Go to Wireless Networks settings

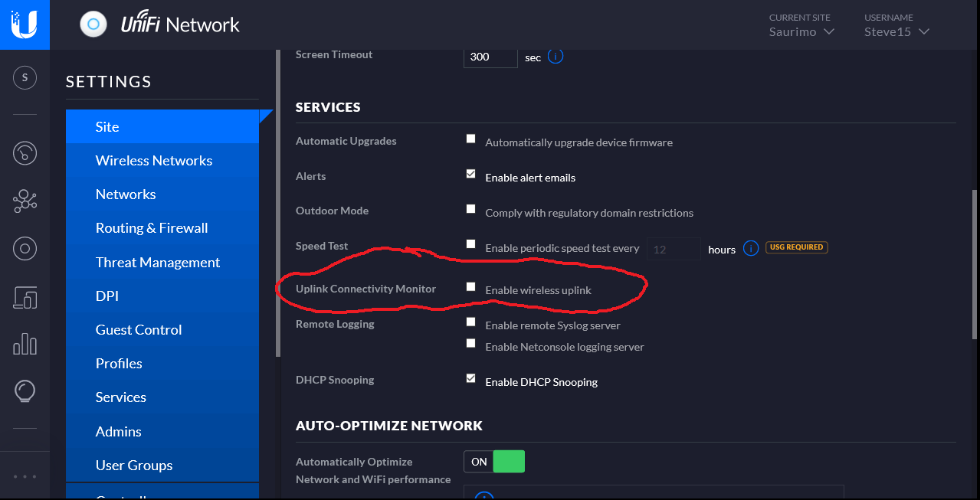[154, 161]
